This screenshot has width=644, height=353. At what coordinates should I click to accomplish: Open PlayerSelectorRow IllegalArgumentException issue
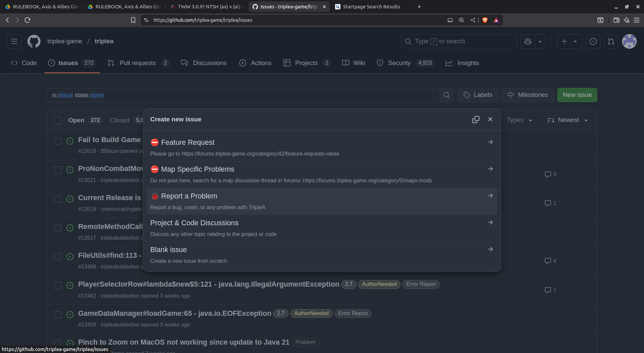pyautogui.click(x=209, y=284)
